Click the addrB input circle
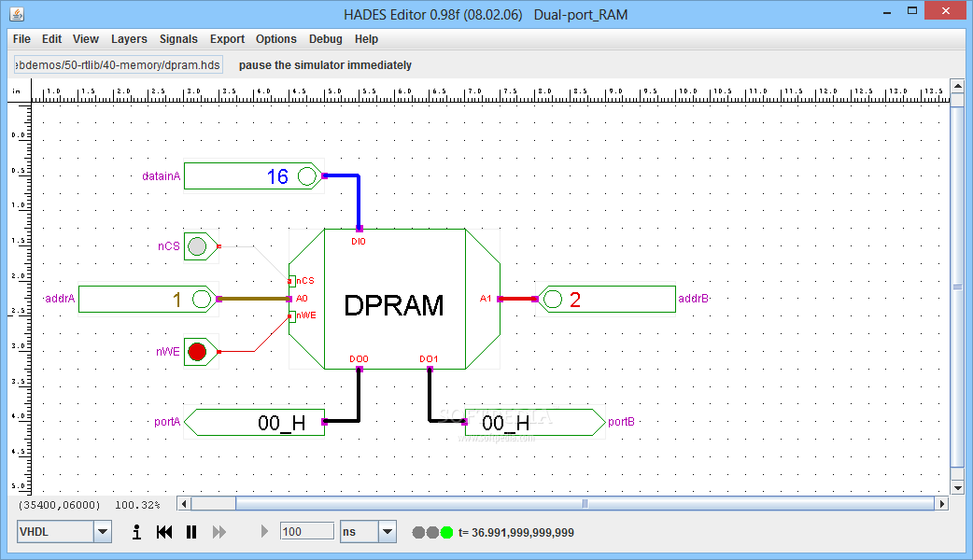Image resolution: width=973 pixels, height=560 pixels. click(552, 299)
